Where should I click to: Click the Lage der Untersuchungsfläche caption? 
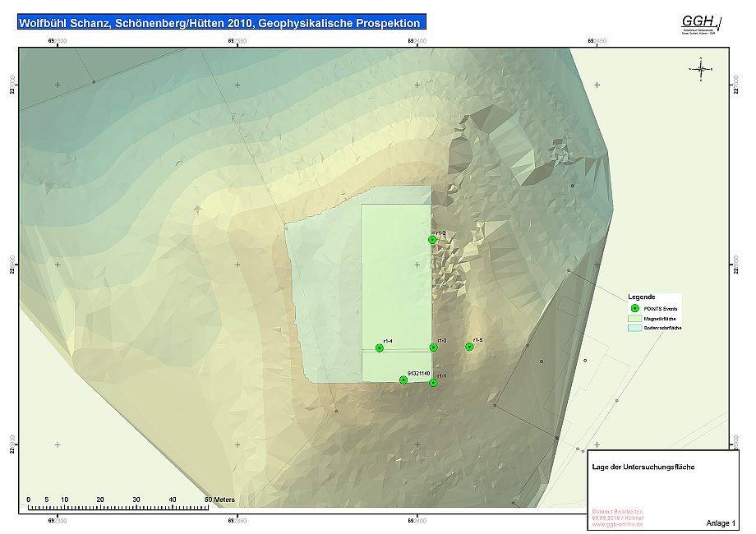(643, 467)
